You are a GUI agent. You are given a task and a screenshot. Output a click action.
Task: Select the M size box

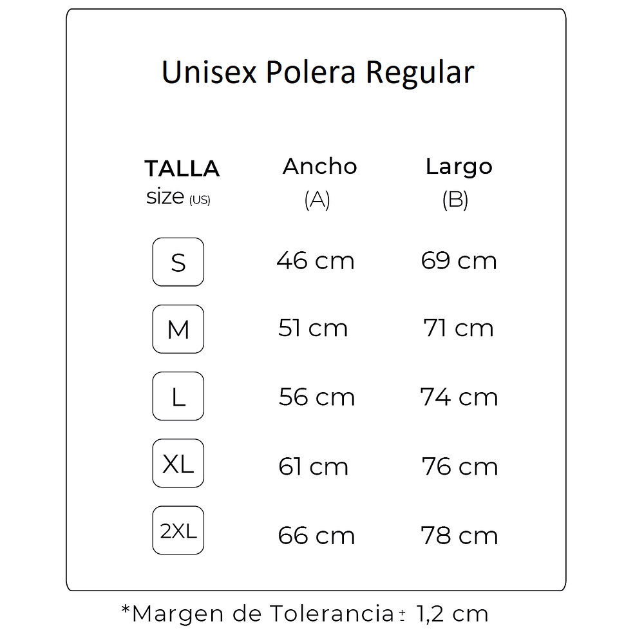pos(178,329)
